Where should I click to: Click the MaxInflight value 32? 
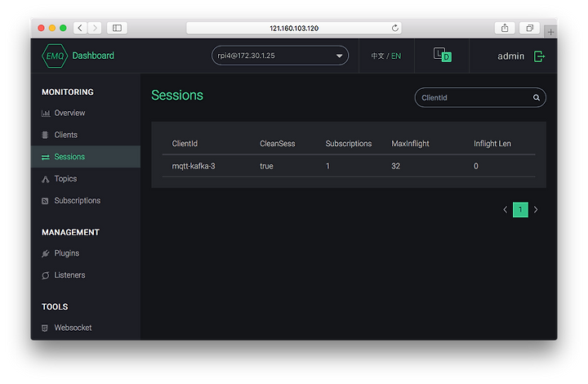click(395, 166)
